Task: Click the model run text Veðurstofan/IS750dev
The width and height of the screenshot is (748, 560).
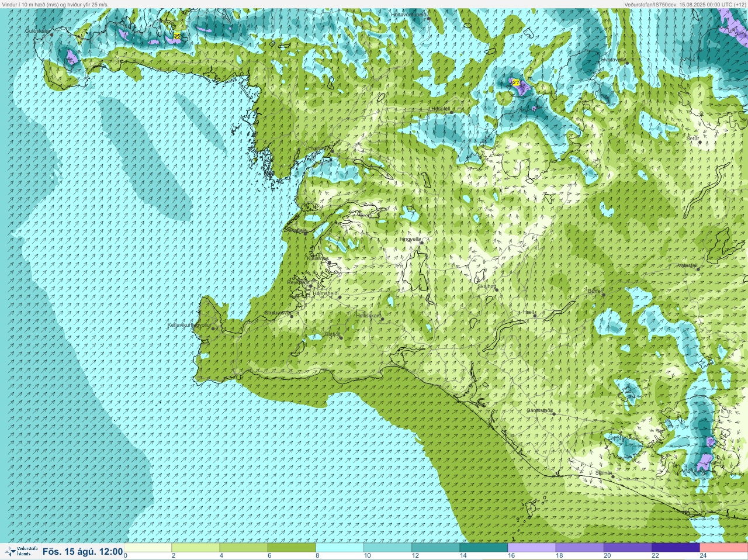Action: click(650, 4)
